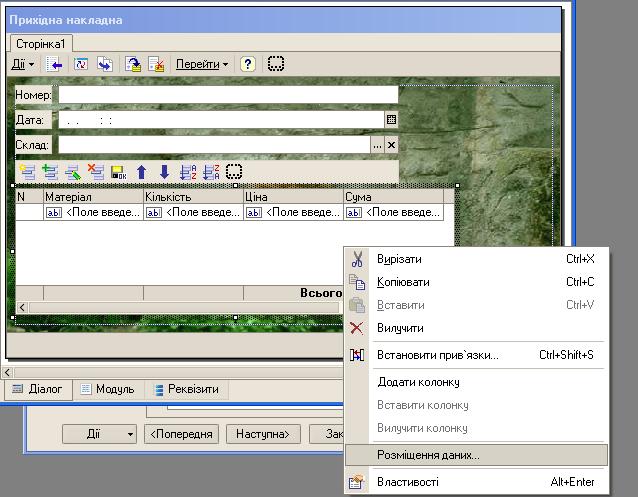Click the Кількість column header

click(193, 197)
